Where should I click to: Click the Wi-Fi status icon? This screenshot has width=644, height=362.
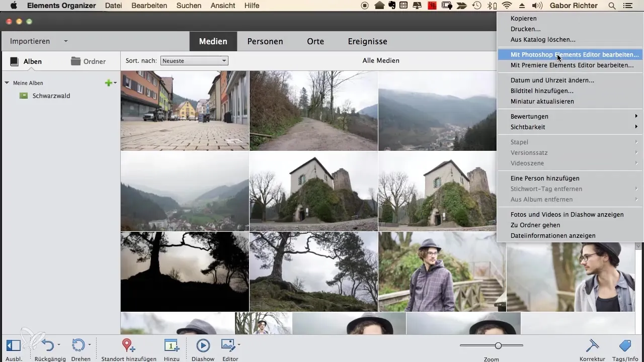click(x=507, y=6)
